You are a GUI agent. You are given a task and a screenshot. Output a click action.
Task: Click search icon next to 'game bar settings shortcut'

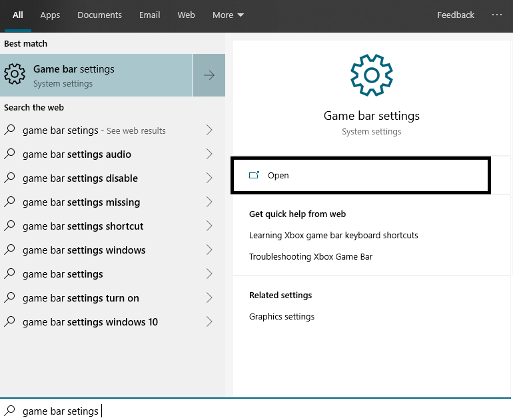click(10, 226)
